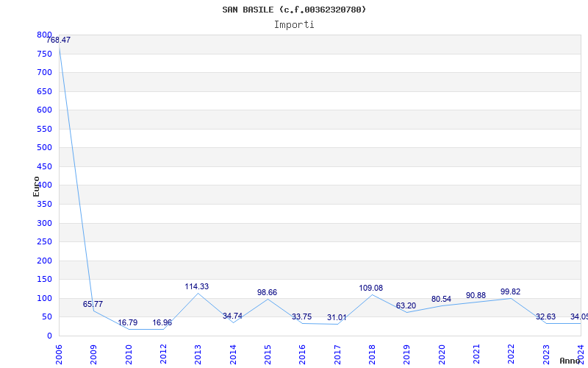Click the 16.79 data label
This screenshot has width=588, height=368.
(127, 322)
